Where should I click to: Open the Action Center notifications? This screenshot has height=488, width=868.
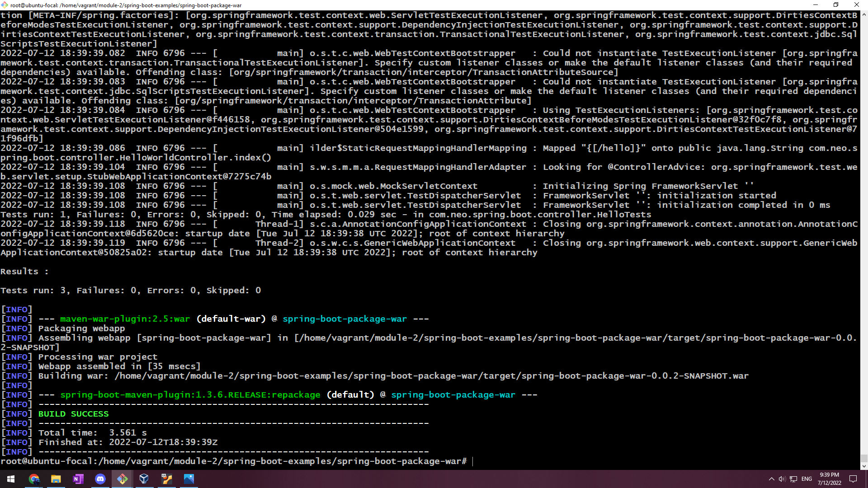coord(853,479)
